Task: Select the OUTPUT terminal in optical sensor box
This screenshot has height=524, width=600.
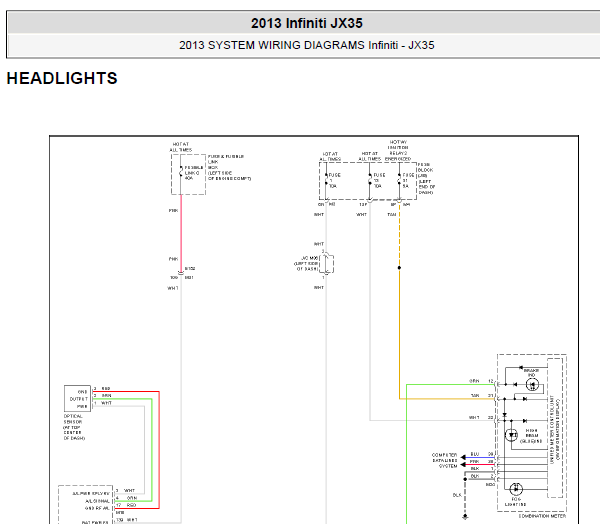Action: point(79,399)
